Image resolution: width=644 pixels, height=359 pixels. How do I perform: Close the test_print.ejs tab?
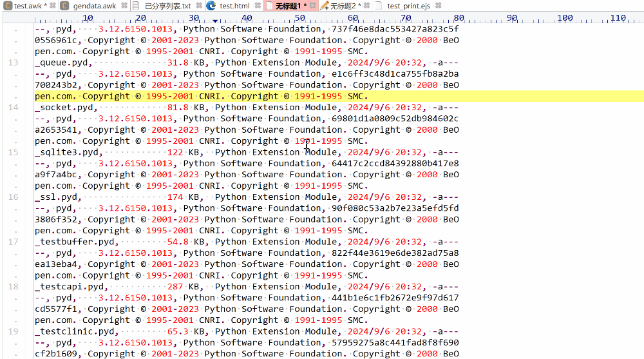(438, 6)
